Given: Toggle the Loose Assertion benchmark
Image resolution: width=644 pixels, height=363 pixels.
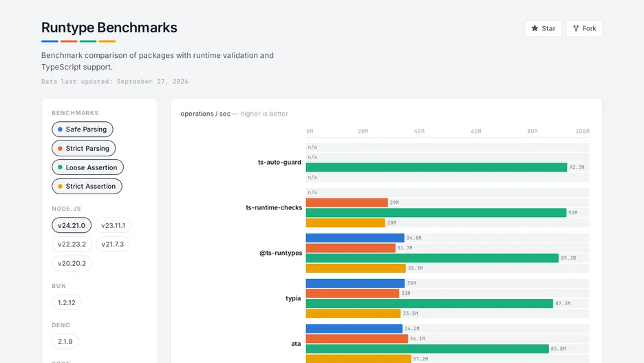Looking at the screenshot, I should pos(87,167).
